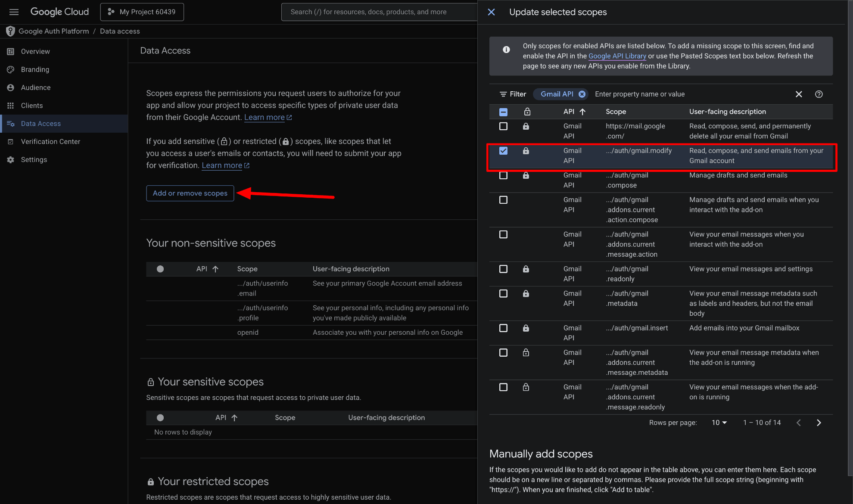Screen dimensions: 853x504
Task: Open Verification Center in sidebar
Action: point(50,141)
